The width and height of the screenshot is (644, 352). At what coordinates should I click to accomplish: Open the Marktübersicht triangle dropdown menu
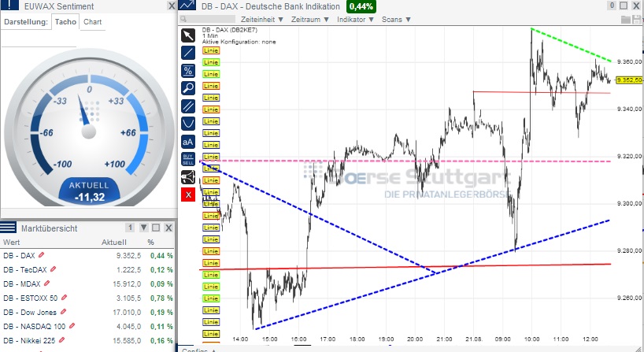pyautogui.click(x=144, y=228)
